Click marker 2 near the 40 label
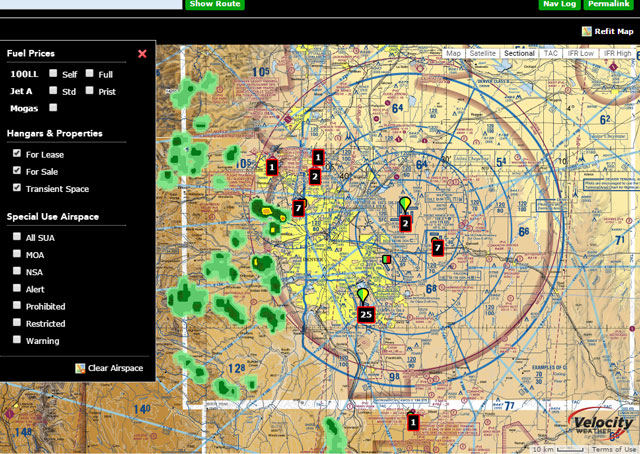Screen dimensions: 640x454 315,177
